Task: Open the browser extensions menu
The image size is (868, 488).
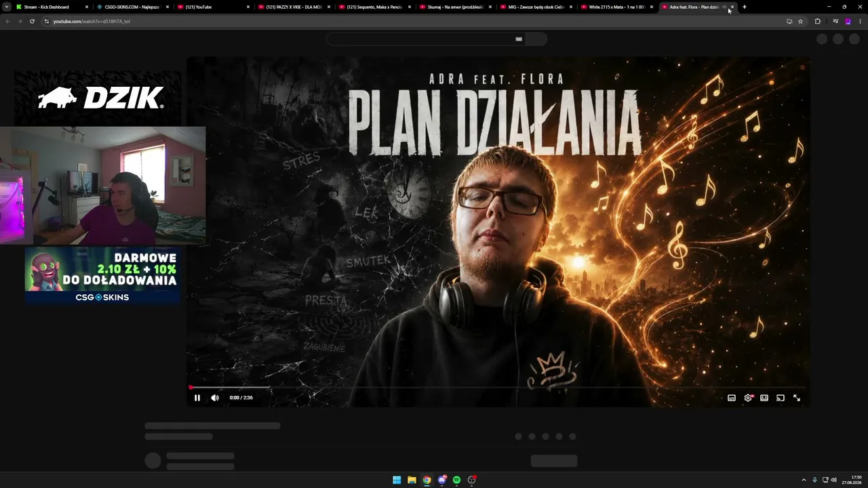Action: (817, 21)
